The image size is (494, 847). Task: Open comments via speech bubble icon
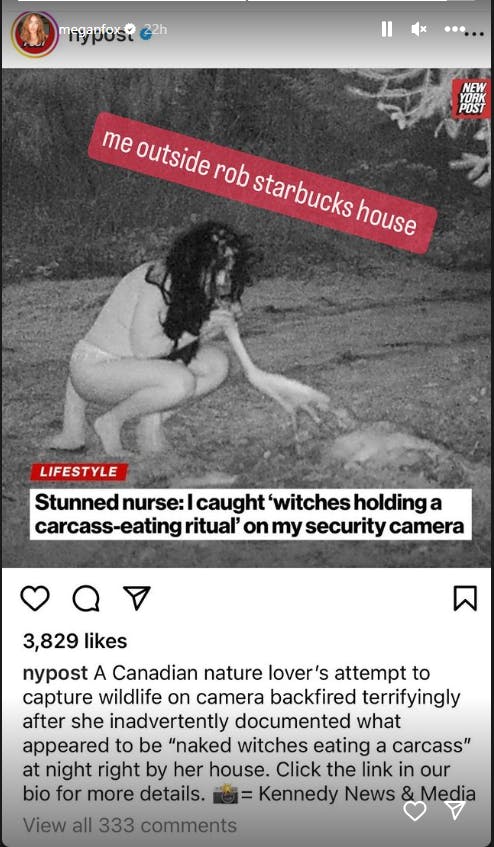[86, 598]
